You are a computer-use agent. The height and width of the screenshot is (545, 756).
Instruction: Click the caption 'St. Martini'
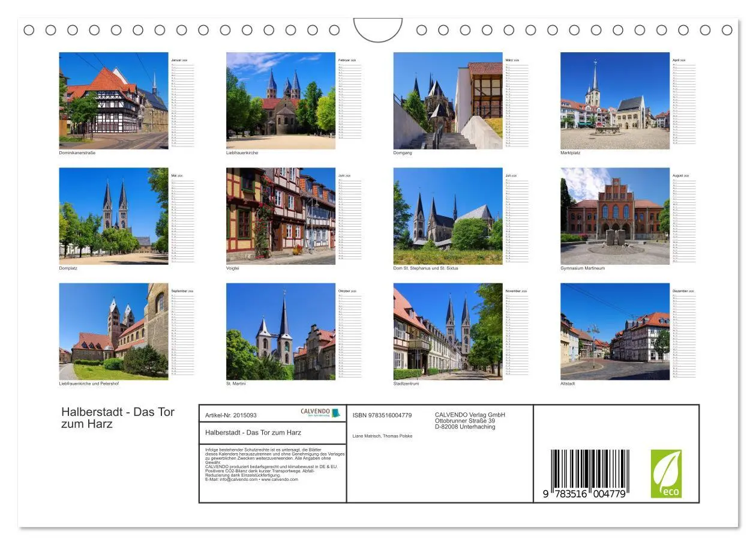click(236, 384)
